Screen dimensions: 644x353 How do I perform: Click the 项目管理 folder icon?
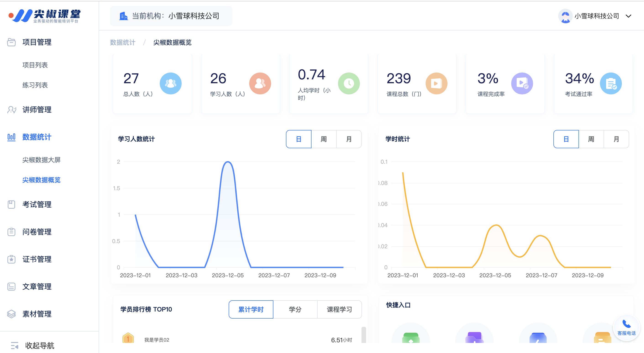(x=11, y=42)
